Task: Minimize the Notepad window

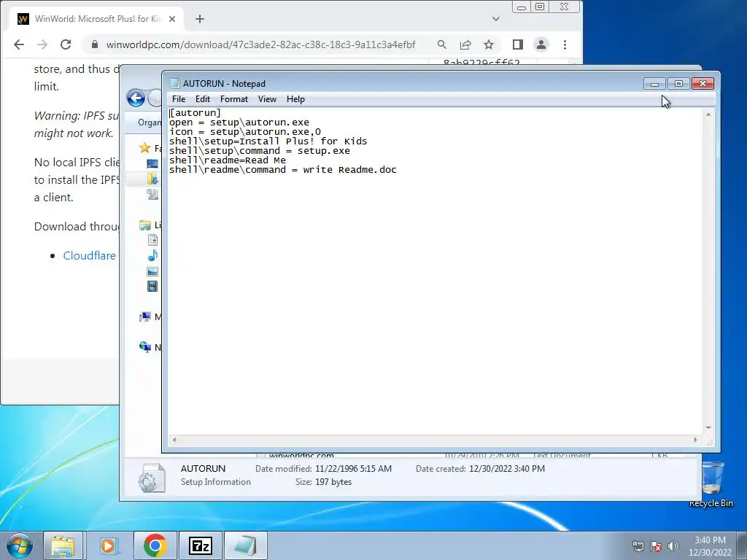Action: [x=654, y=84]
